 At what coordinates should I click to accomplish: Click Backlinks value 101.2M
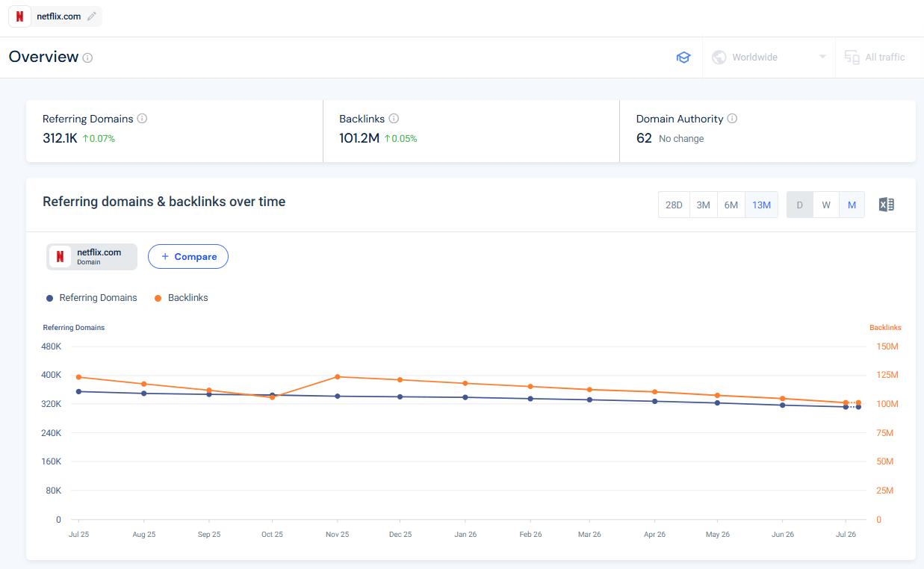pyautogui.click(x=359, y=138)
